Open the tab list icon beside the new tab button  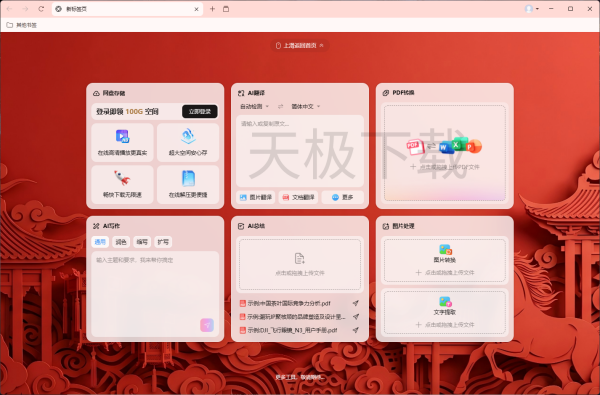coord(226,9)
